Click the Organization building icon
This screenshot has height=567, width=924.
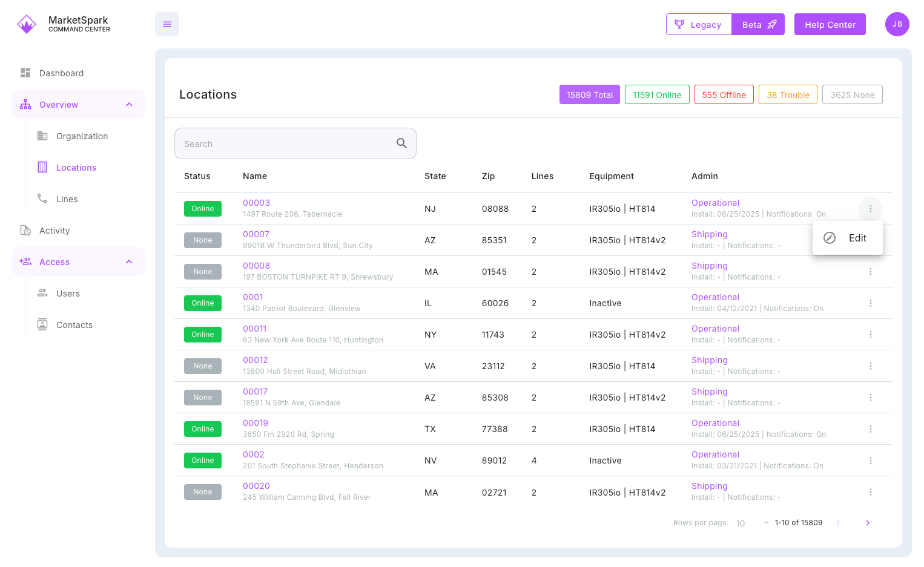coord(42,136)
